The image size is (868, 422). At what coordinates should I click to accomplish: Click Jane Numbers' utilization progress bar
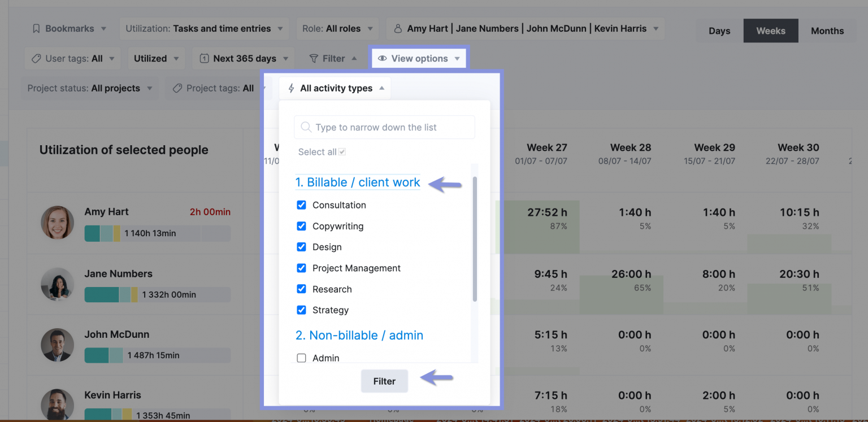click(157, 294)
